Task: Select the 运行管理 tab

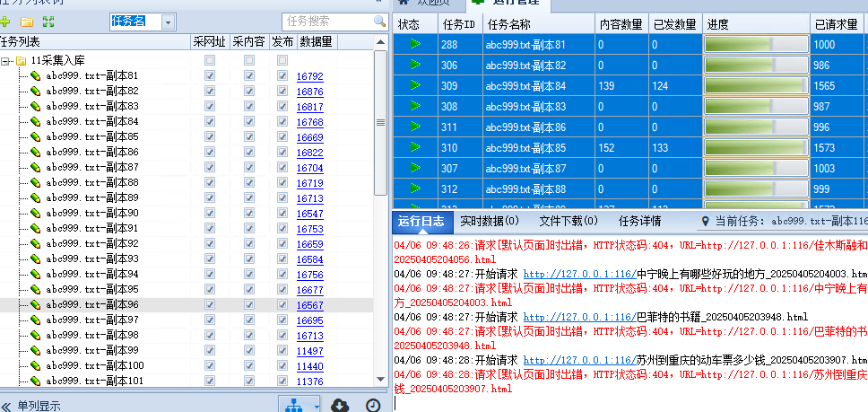Action: tap(508, 4)
